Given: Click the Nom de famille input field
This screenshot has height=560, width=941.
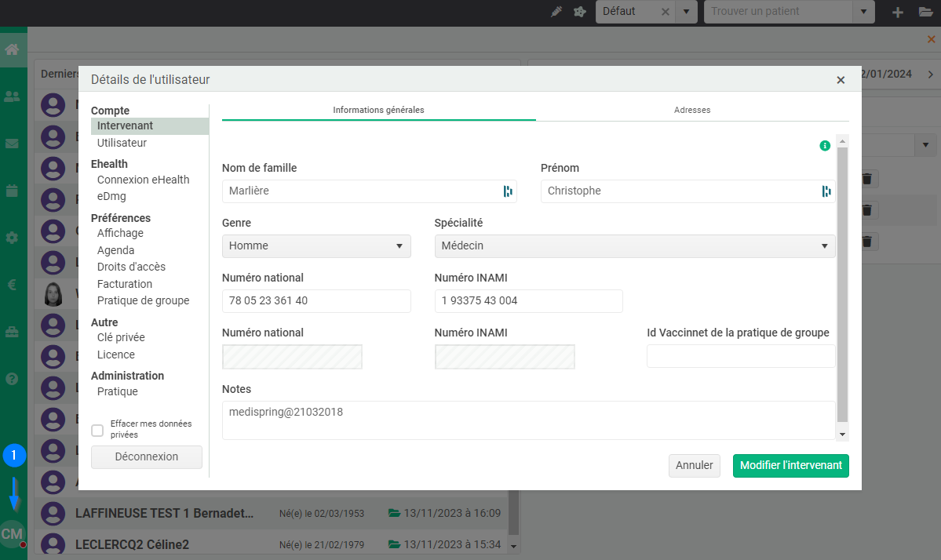Looking at the screenshot, I should [369, 191].
